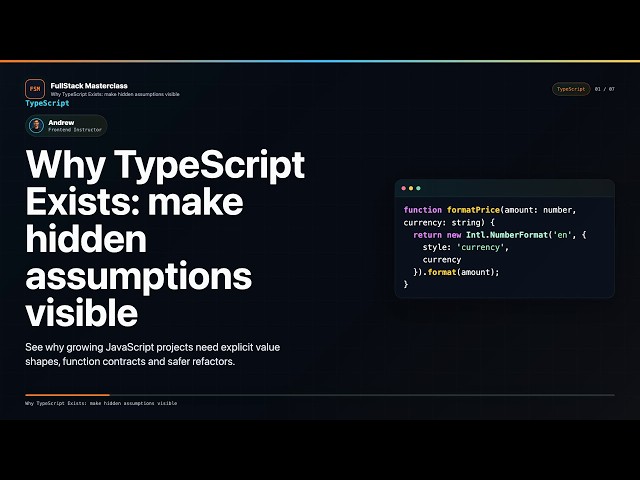This screenshot has width=640, height=480.
Task: Click the return keyword in code
Action: tap(427, 235)
